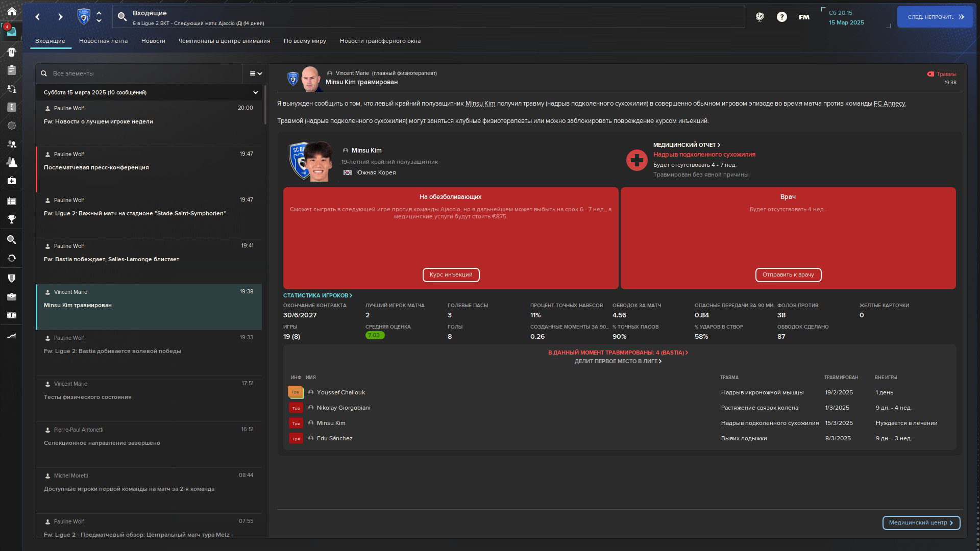The image size is (980, 551).
Task: Click the Все элементы search field
Action: coord(143,73)
